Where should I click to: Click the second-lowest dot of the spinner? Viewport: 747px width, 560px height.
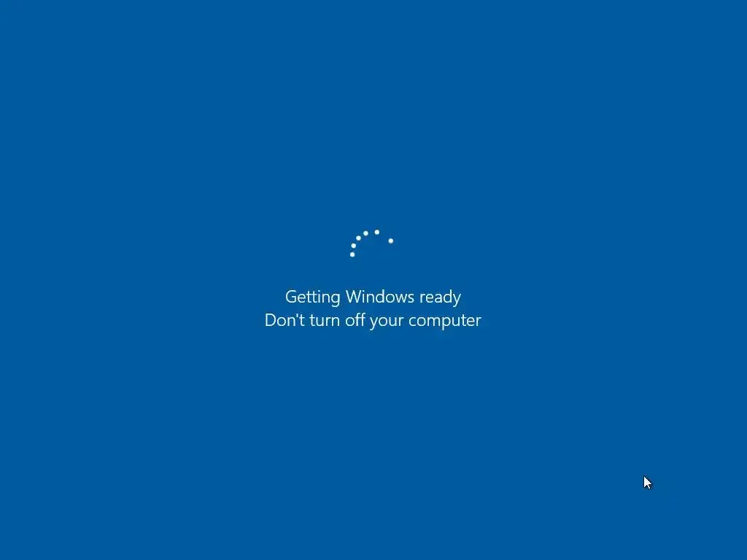(x=353, y=246)
